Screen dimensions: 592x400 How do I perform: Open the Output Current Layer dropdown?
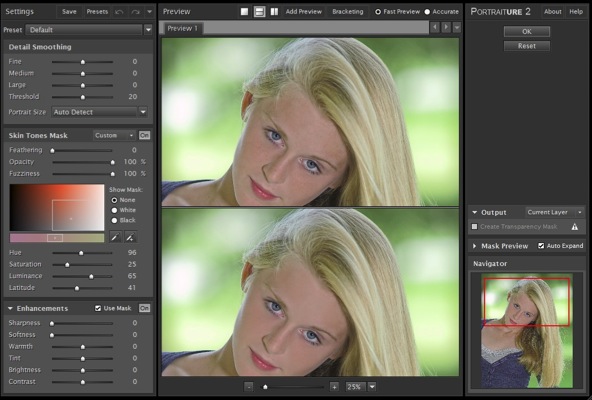pos(555,212)
